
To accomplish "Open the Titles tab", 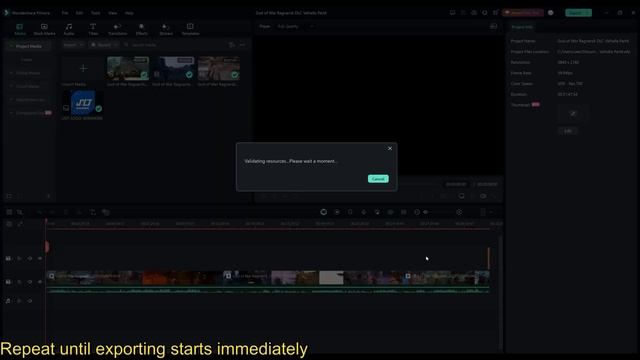I will tap(93, 29).
